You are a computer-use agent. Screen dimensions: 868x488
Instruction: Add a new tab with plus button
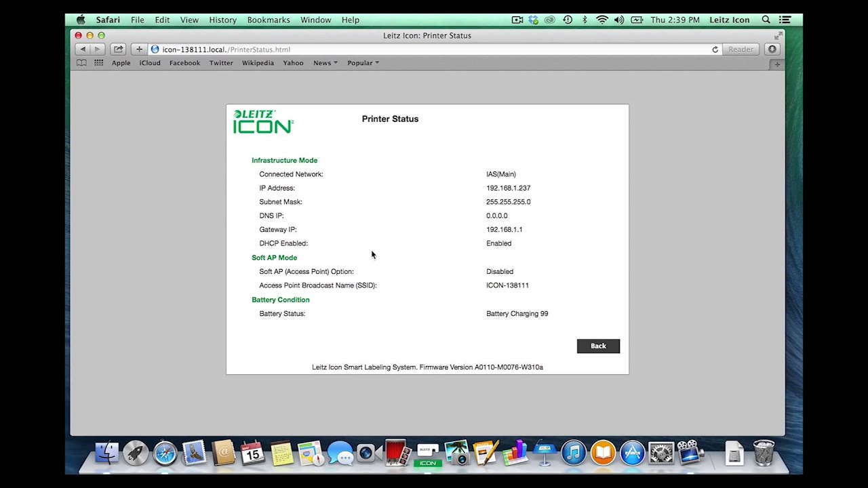777,64
